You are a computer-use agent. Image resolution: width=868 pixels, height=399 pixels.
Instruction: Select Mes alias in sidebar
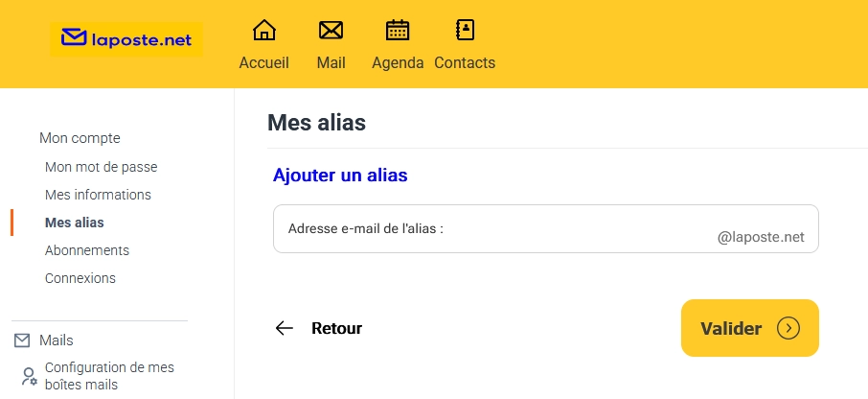[x=75, y=223]
